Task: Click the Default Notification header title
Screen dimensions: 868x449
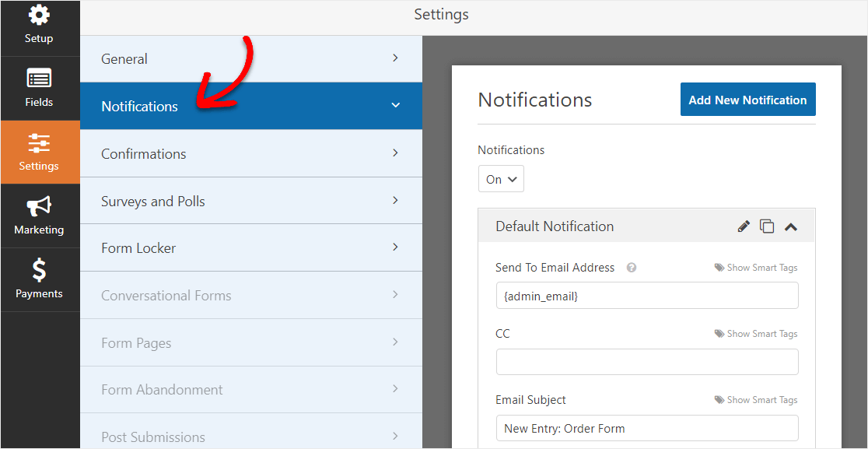Action: (555, 226)
